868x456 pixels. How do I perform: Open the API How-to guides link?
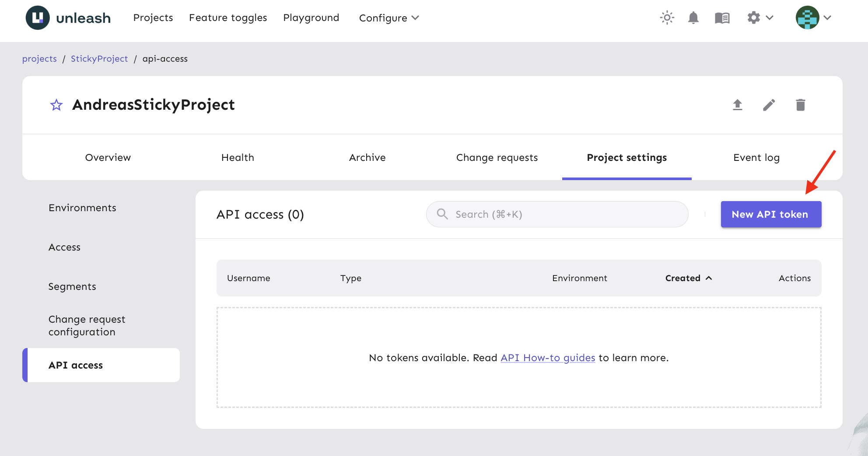pos(548,358)
